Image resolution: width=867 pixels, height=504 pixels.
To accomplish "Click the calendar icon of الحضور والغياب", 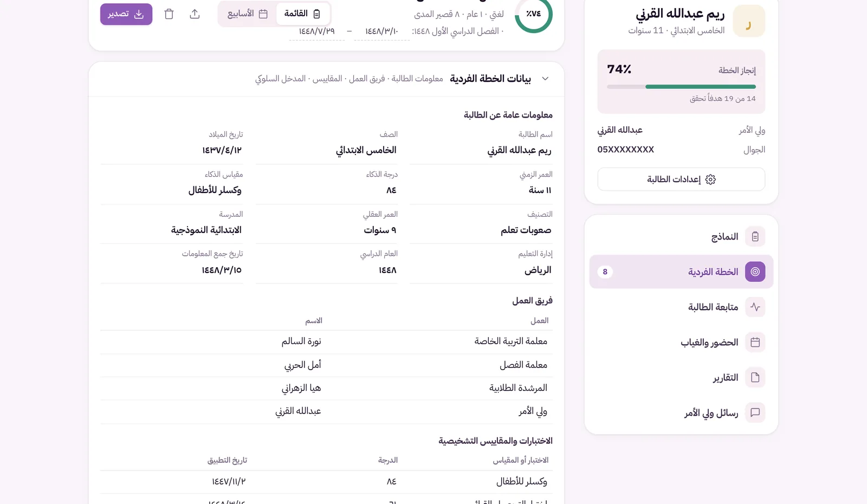I will (755, 343).
